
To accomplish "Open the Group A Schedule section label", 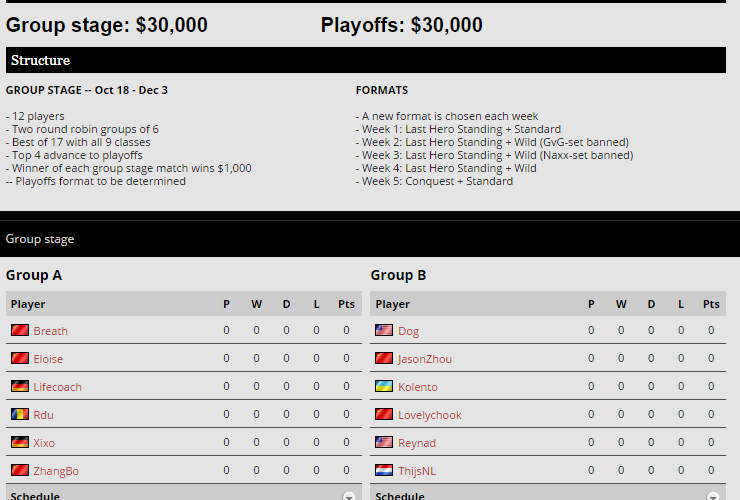I will 35,495.
